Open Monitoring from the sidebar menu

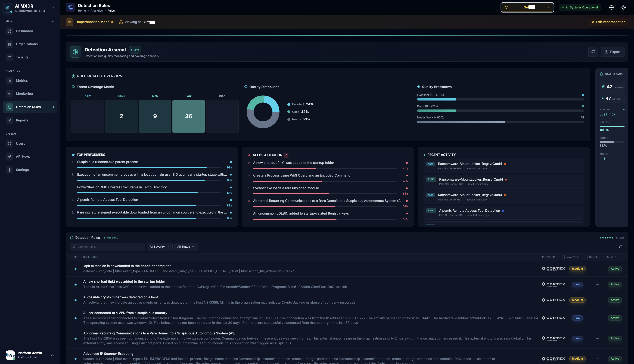pos(30,93)
